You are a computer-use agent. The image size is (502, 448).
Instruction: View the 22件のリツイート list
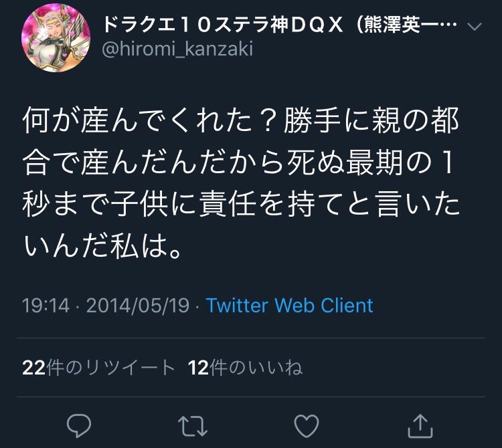click(98, 367)
